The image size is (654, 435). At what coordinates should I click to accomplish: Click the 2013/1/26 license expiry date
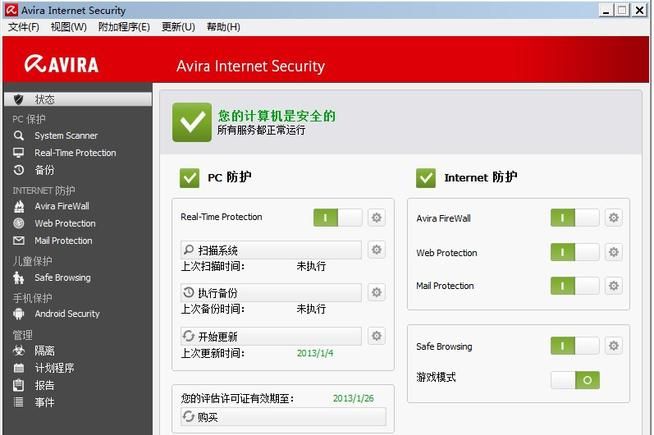353,398
